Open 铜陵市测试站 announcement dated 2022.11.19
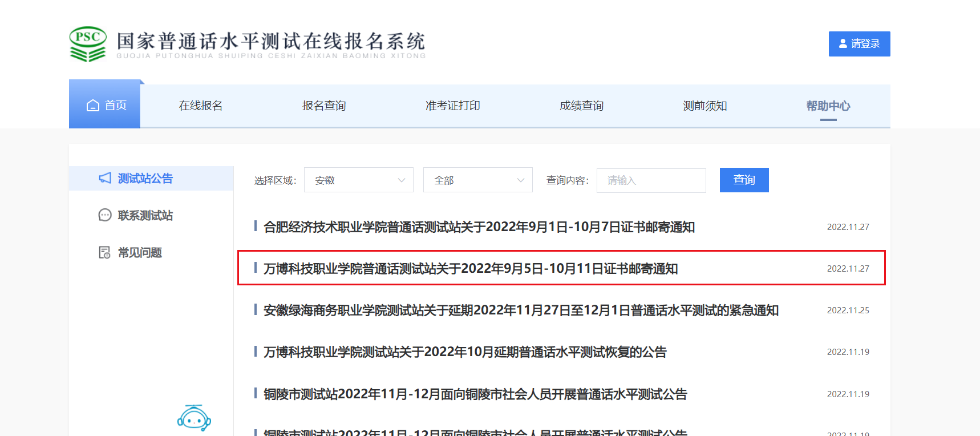The image size is (980, 436). (x=475, y=394)
